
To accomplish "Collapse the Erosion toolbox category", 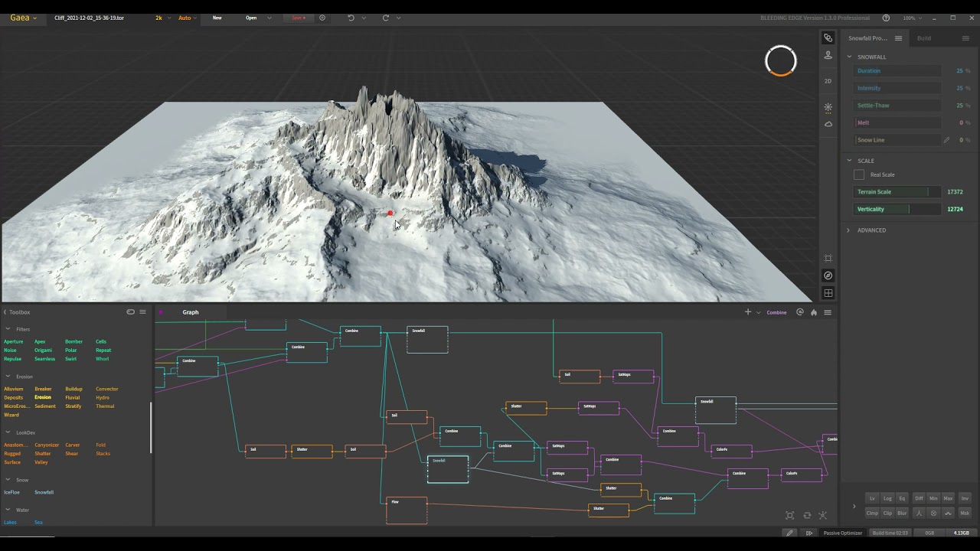I will pyautogui.click(x=8, y=377).
